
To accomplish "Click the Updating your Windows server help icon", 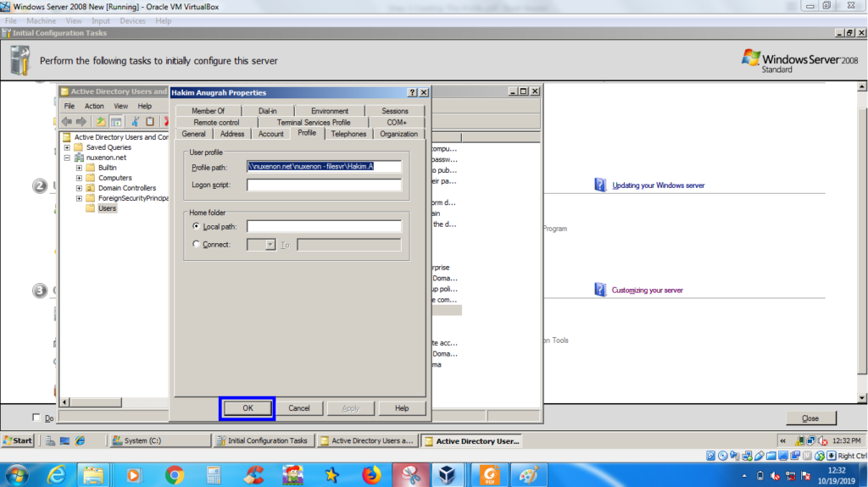I will (x=600, y=185).
